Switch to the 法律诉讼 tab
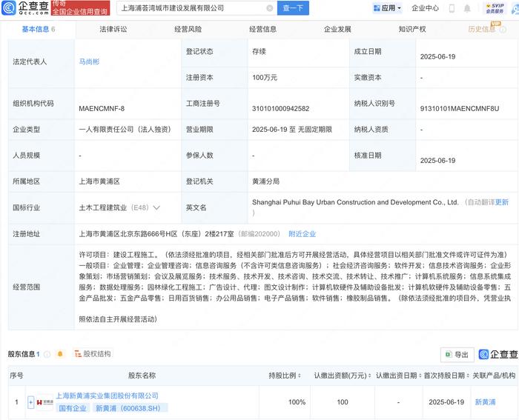519x420 pixels. point(113,29)
